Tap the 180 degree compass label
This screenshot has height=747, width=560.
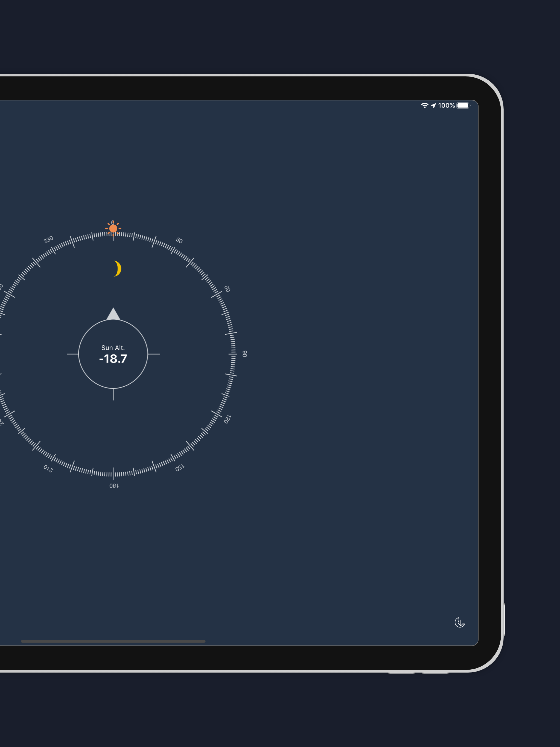click(x=114, y=486)
